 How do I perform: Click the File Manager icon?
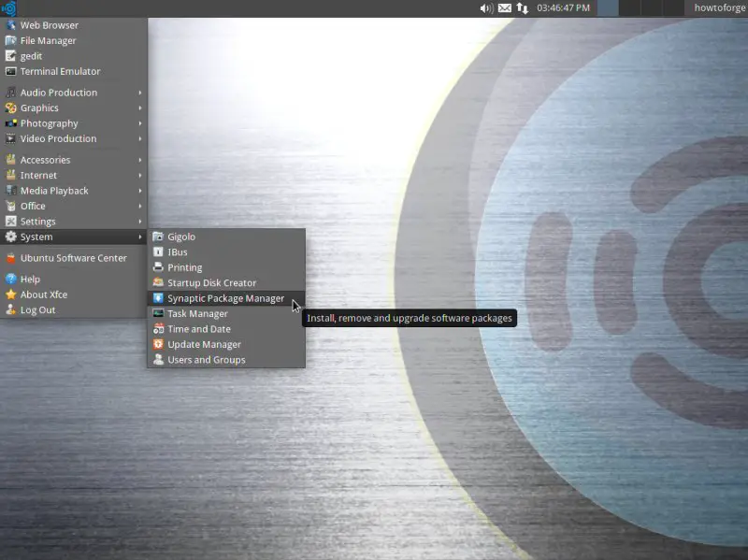coord(10,40)
